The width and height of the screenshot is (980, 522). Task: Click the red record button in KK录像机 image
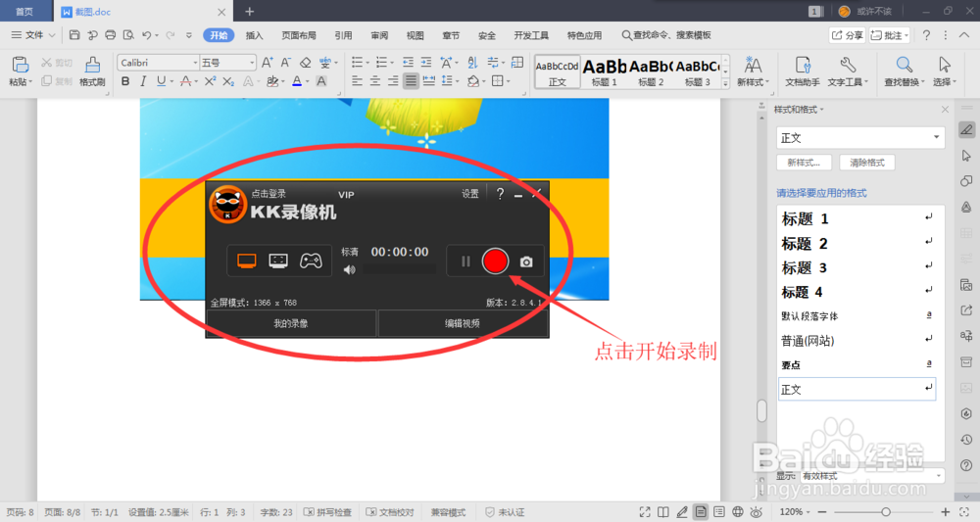tap(495, 261)
